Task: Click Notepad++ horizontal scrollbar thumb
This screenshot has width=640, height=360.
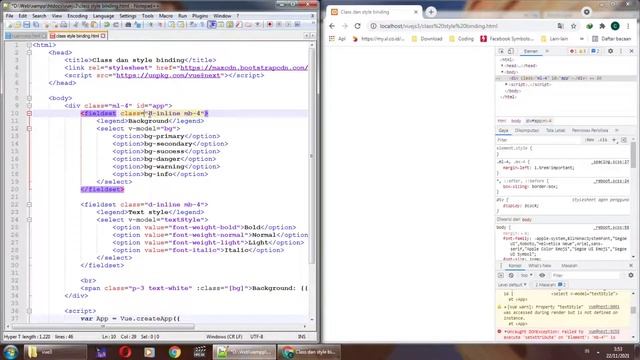Action: 103,327
